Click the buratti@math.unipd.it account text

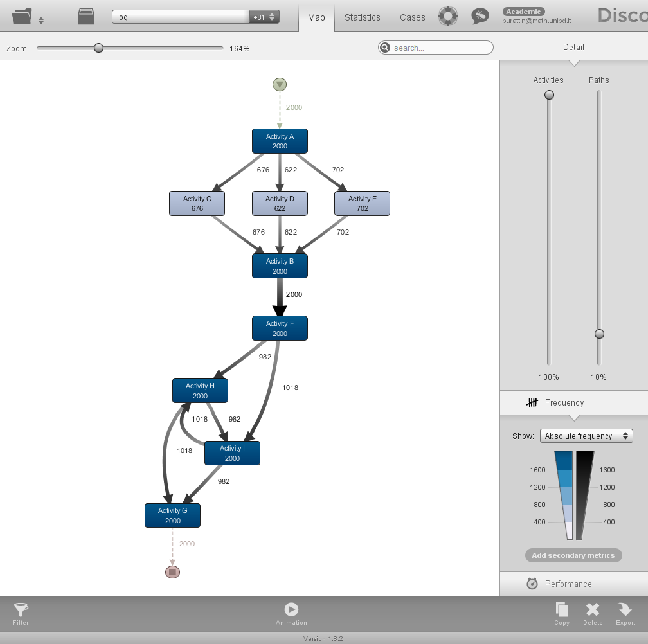[x=536, y=21]
